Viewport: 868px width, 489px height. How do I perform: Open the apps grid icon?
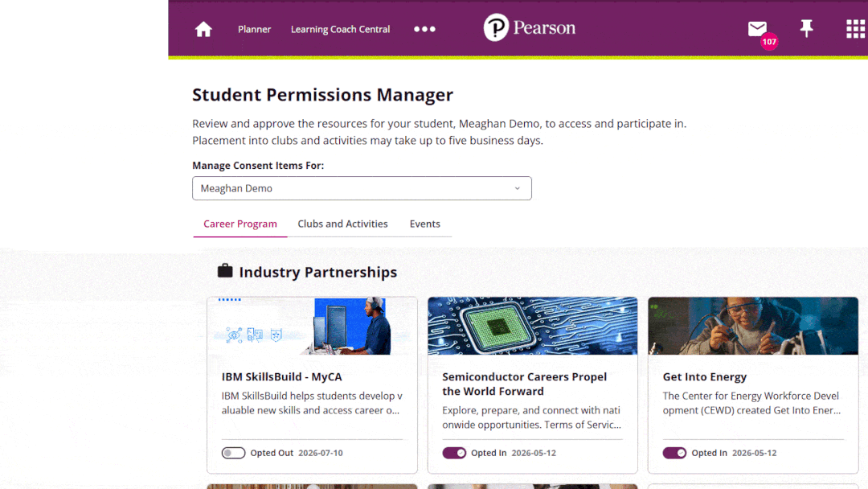tap(855, 29)
